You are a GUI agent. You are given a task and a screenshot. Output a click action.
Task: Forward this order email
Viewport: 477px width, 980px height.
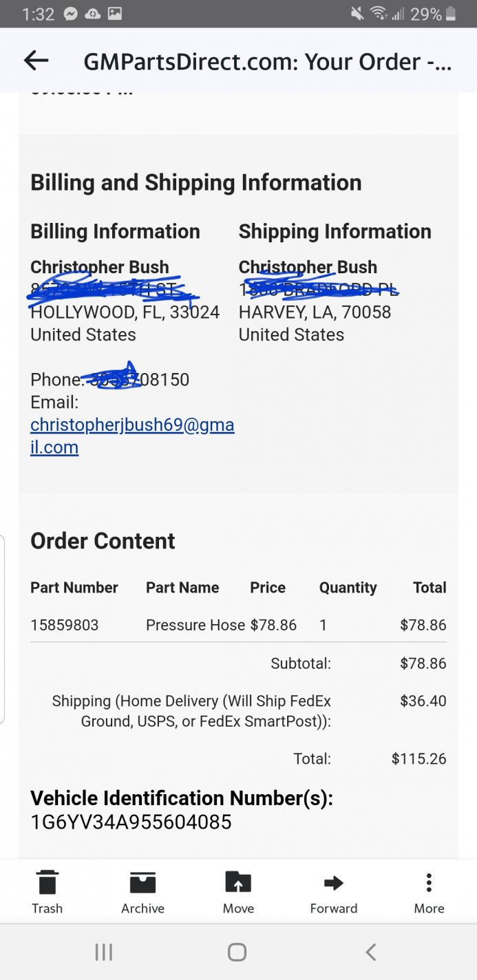[x=334, y=892]
